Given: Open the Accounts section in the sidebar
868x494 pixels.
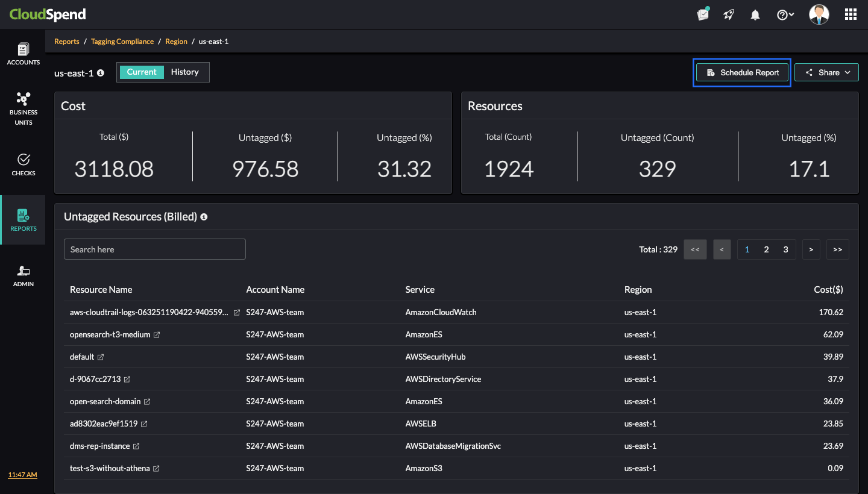Looking at the screenshot, I should [x=23, y=54].
